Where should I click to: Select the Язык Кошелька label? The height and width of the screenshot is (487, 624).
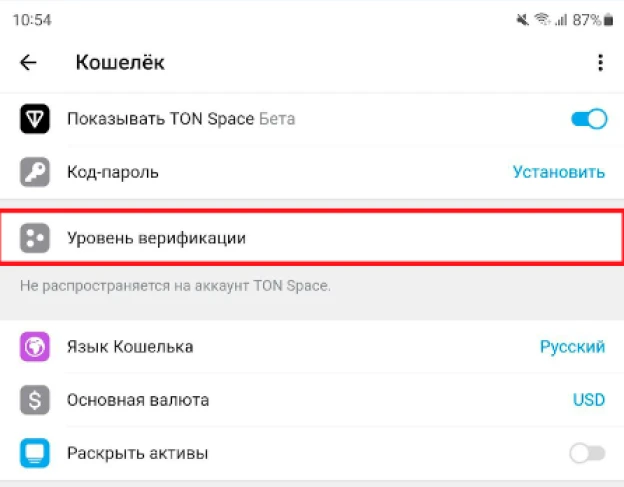[130, 347]
